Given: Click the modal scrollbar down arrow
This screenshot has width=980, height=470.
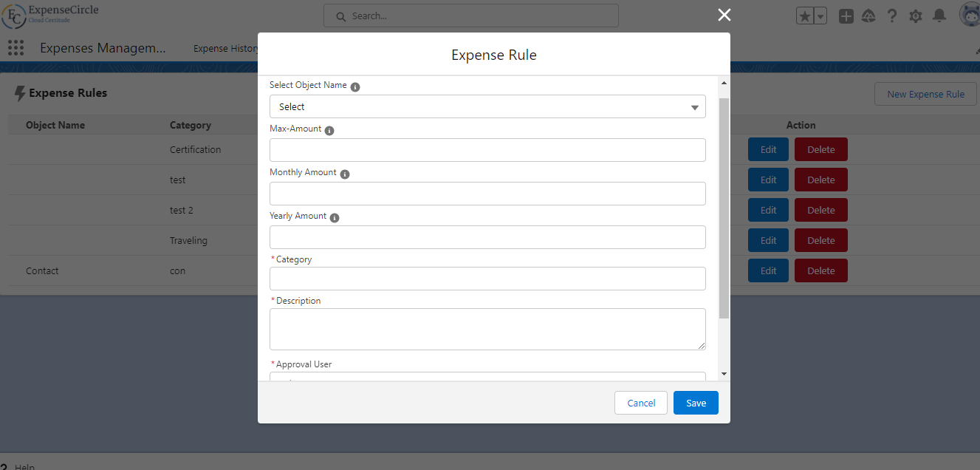Looking at the screenshot, I should [x=724, y=374].
